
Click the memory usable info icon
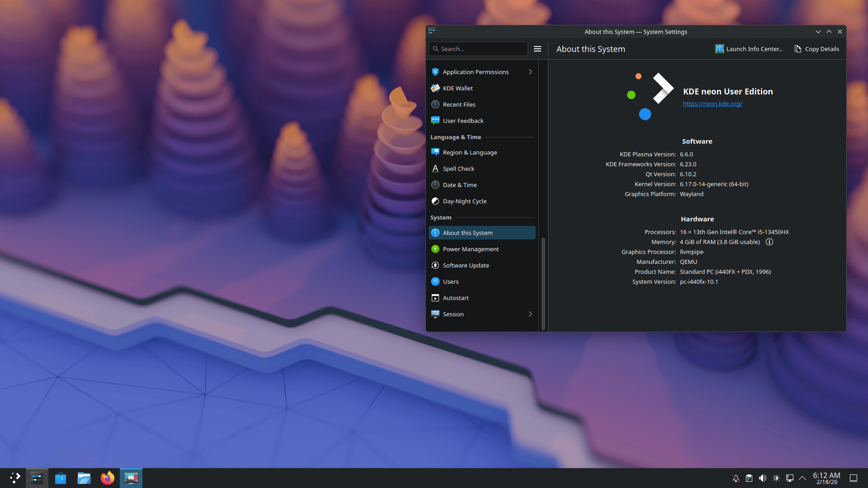tap(769, 242)
